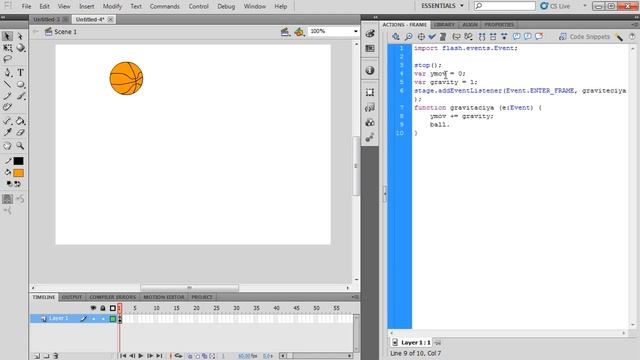Select the Zoom magnifier tool
This screenshot has height=360, width=640.
(x=20, y=146)
